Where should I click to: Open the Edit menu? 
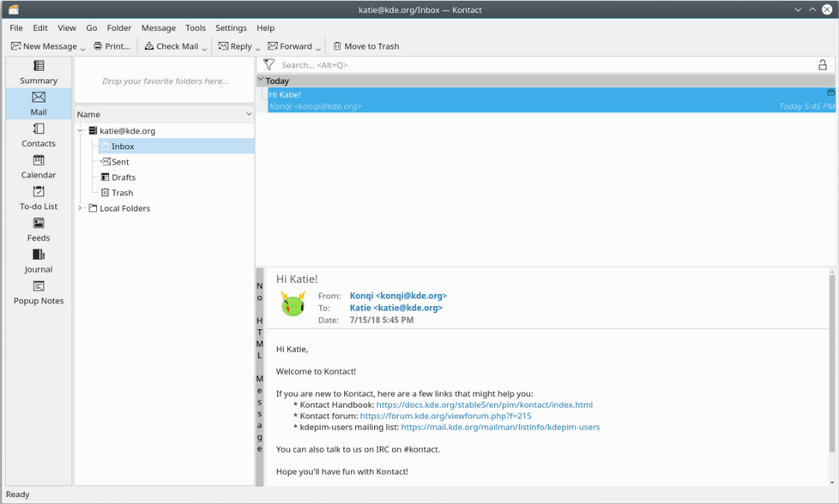pos(40,27)
